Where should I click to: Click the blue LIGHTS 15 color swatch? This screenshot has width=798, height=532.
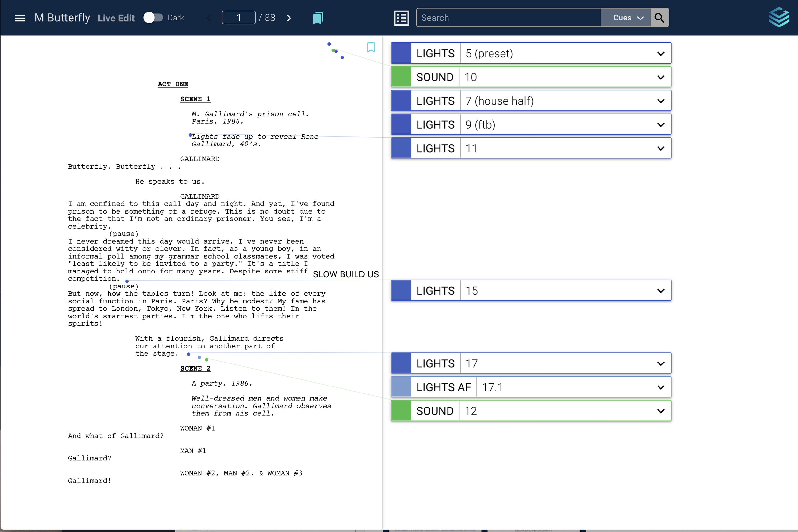(x=401, y=290)
